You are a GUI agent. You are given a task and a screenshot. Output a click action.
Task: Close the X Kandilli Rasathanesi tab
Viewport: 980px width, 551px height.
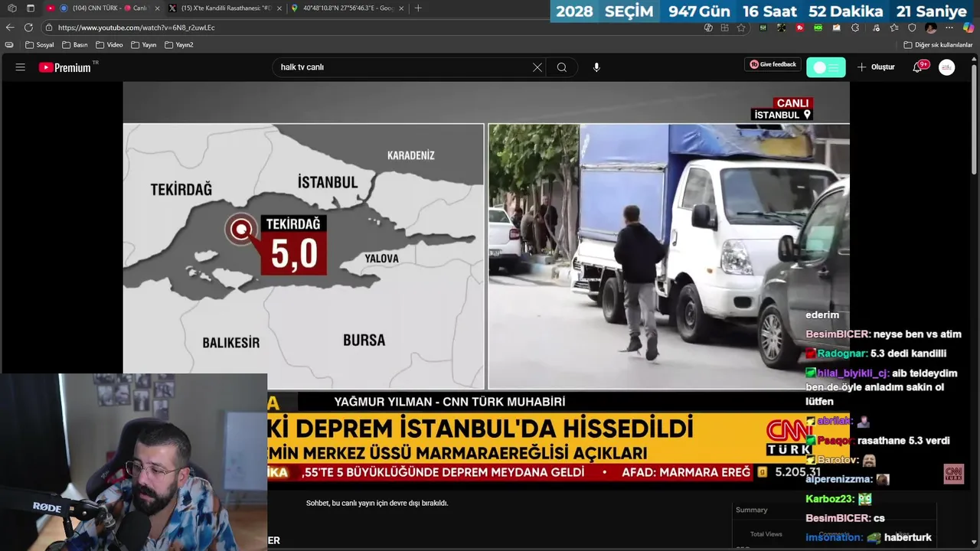279,8
